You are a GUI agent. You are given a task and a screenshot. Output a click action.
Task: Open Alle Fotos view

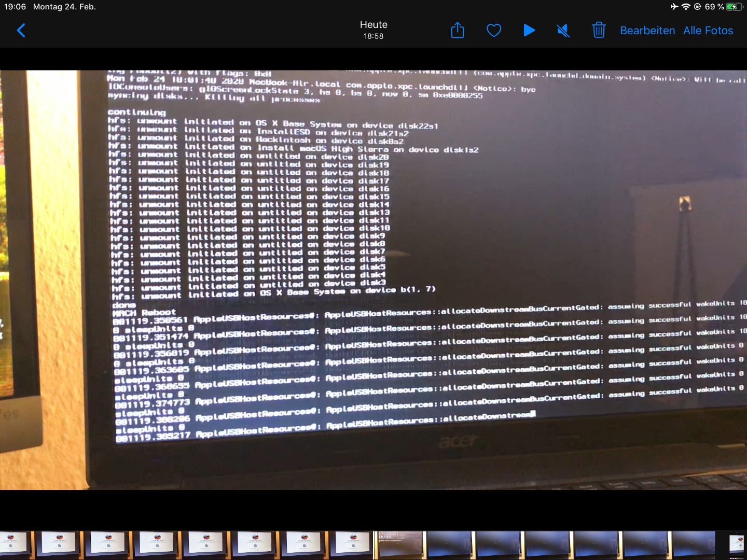708,31
